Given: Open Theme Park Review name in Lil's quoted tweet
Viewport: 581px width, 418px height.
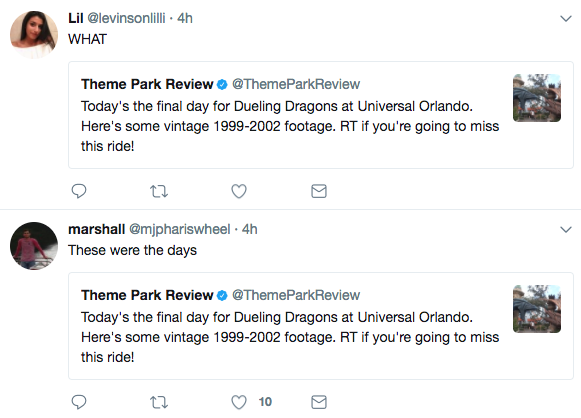Looking at the screenshot, I should 147,84.
